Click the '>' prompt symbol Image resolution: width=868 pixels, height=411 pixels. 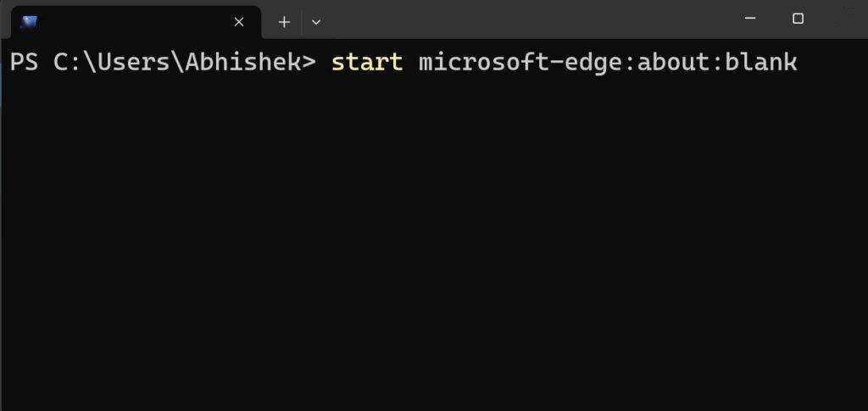[x=309, y=62]
